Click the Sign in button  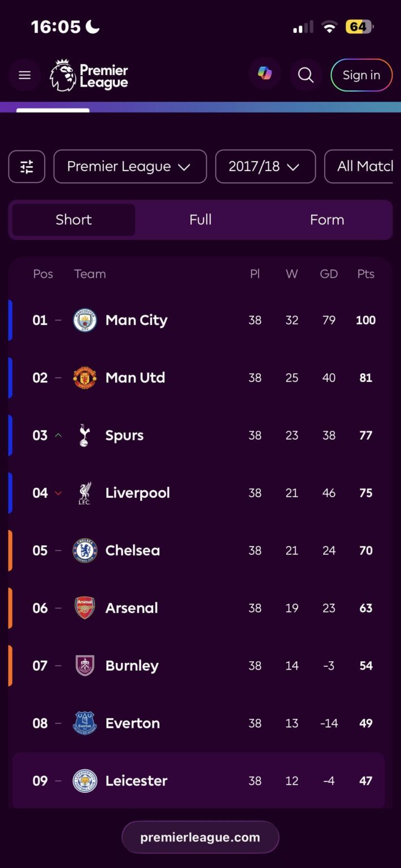(361, 75)
